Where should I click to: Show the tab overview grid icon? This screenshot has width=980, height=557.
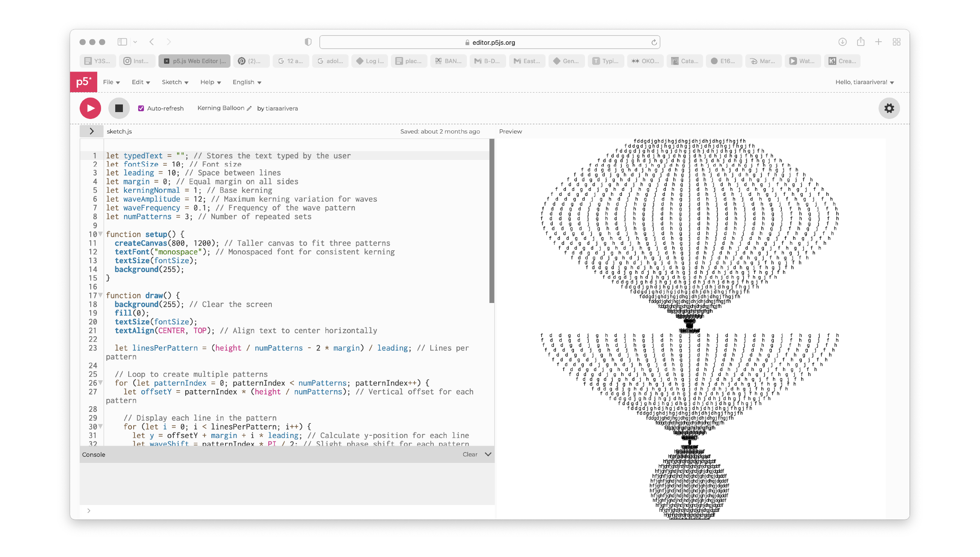click(x=897, y=42)
